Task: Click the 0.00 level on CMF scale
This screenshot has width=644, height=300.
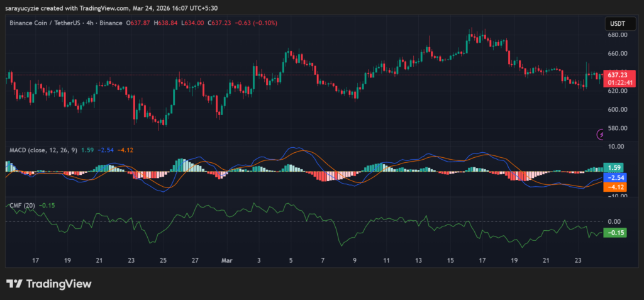Action: click(613, 221)
